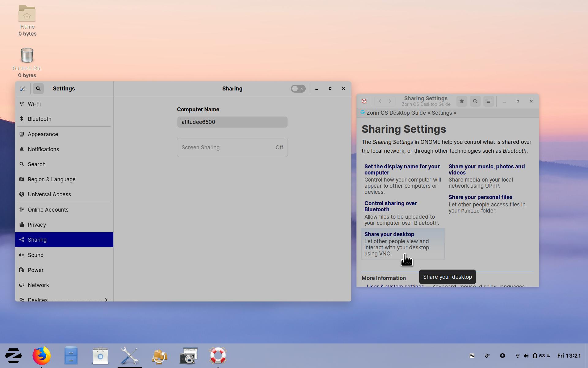Expand the Devices submenu chevron

pyautogui.click(x=106, y=299)
